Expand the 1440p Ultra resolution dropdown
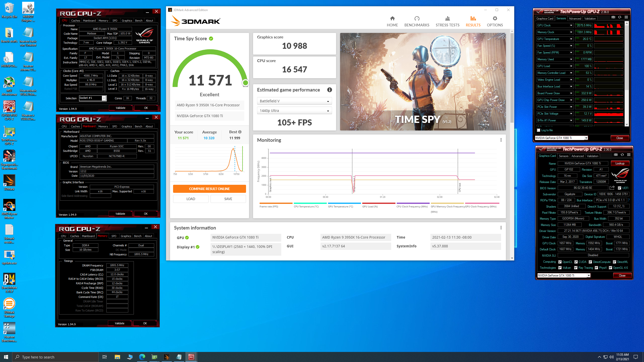Screen dimensions: 644x362 point(294,111)
